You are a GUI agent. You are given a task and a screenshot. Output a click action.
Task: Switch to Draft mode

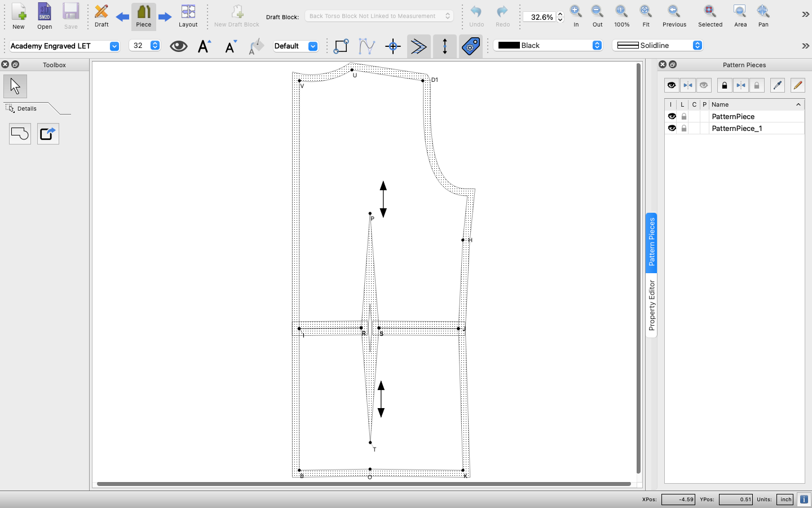coord(101,16)
